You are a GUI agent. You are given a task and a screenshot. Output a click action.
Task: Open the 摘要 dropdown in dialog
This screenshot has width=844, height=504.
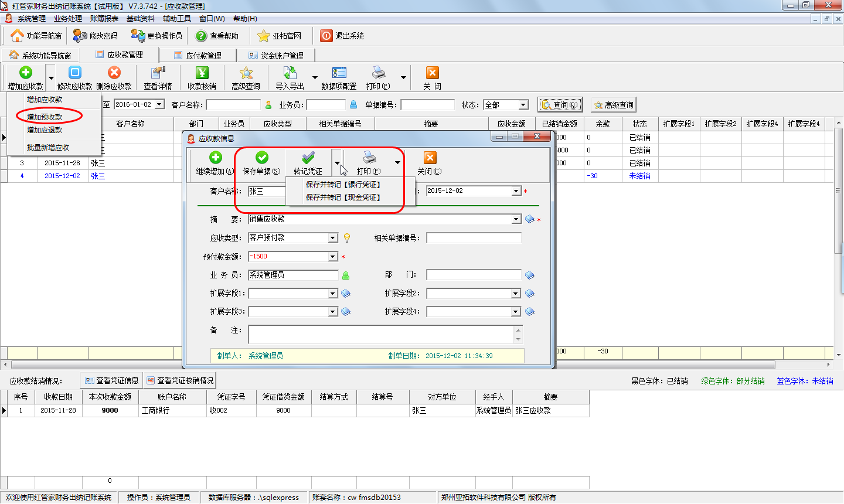coord(516,219)
